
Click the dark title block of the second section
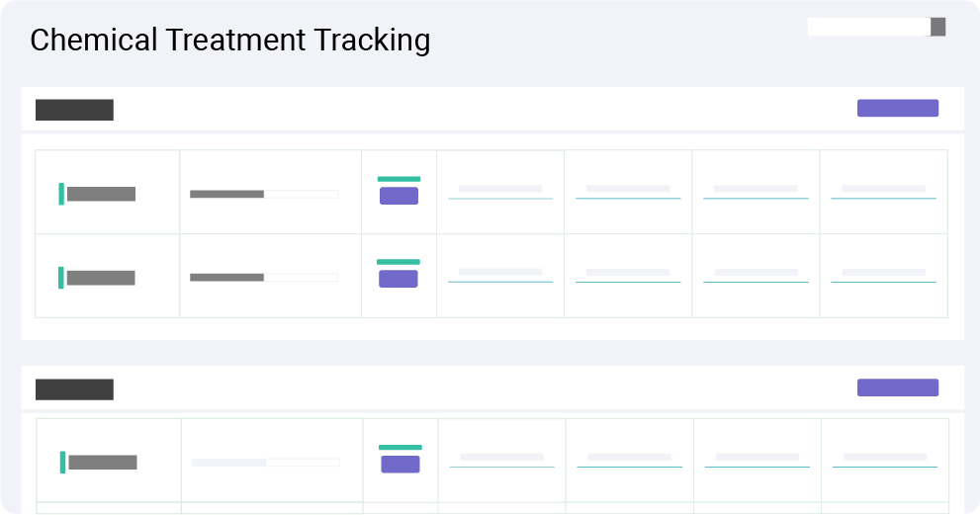point(74,389)
